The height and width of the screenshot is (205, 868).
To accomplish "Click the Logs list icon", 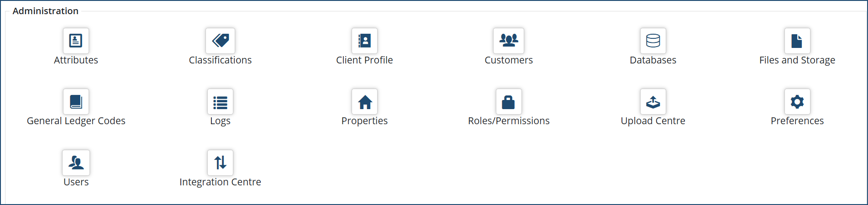I will [220, 101].
